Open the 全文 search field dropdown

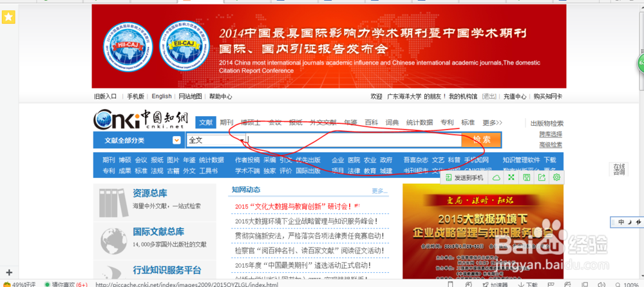[216, 140]
